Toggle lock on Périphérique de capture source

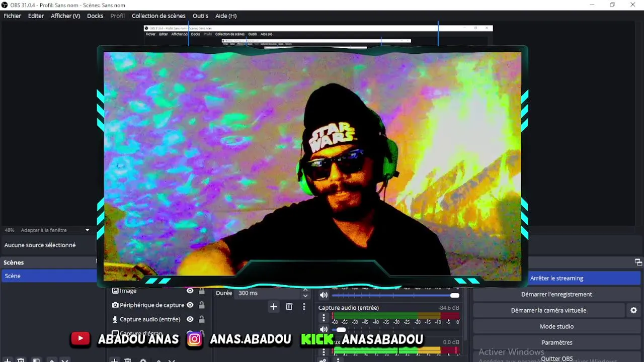click(202, 305)
